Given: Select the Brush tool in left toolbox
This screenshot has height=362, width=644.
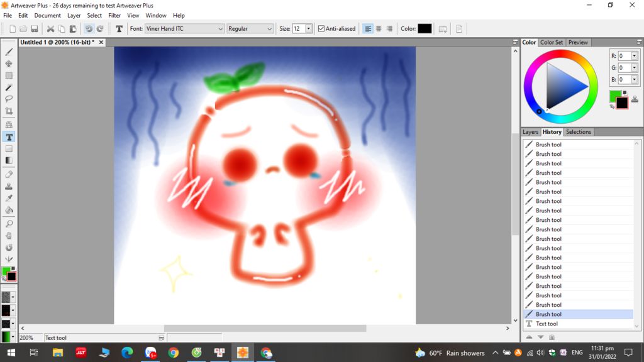Looking at the screenshot, I should (x=9, y=52).
